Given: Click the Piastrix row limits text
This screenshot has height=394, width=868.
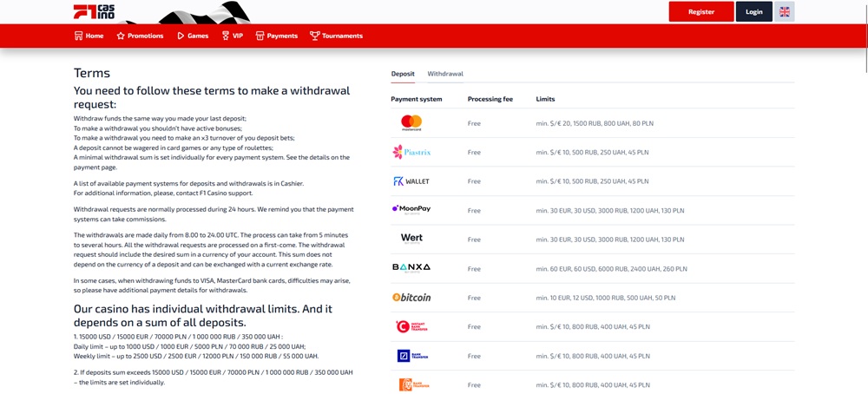Looking at the screenshot, I should [x=592, y=152].
